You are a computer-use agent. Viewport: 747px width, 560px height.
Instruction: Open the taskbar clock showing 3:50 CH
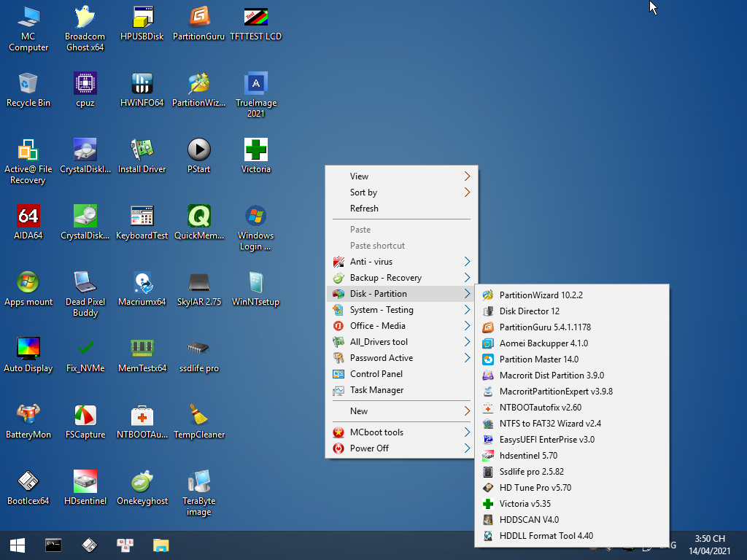[709, 545]
